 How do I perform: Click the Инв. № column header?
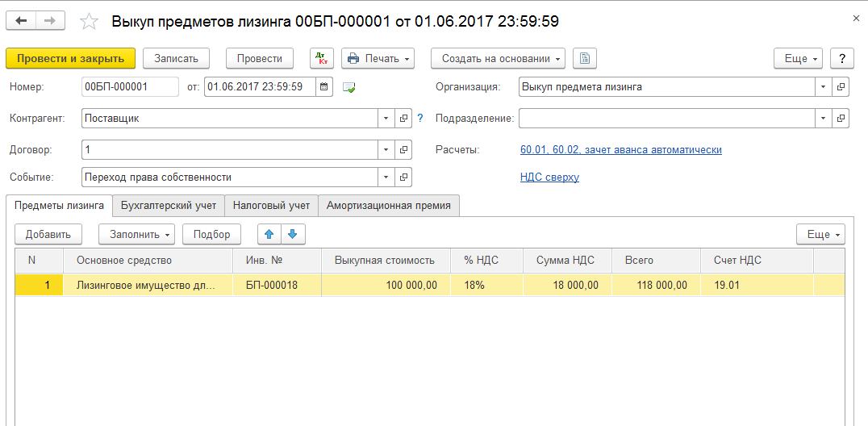pyautogui.click(x=278, y=261)
